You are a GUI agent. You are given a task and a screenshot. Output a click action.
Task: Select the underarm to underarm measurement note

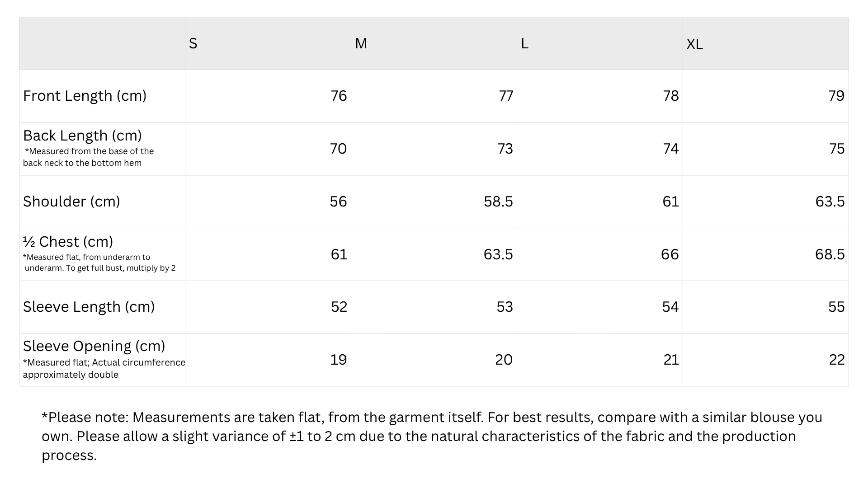point(99,263)
